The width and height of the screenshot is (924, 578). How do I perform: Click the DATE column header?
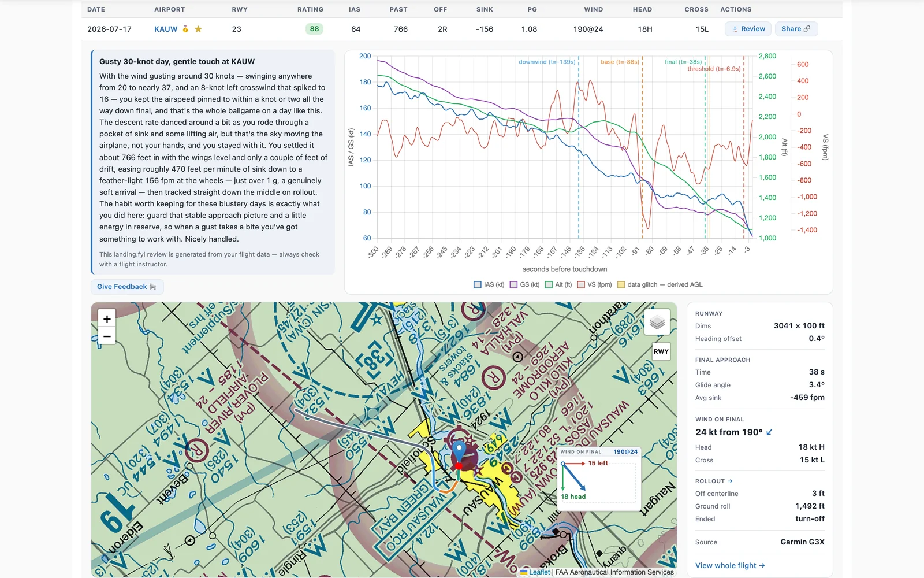click(96, 9)
